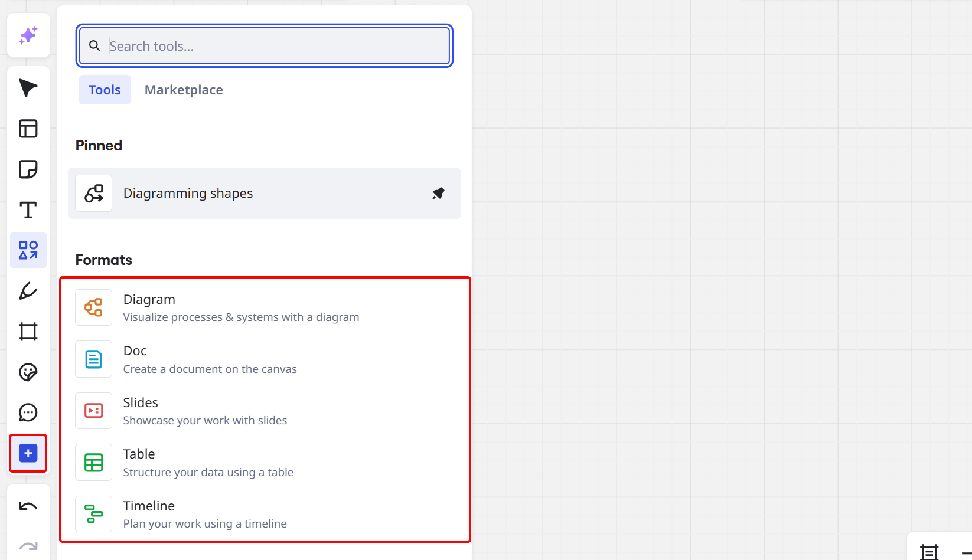Screen dimensions: 972x560
Task: Switch to the Tools tab
Action: [105, 90]
